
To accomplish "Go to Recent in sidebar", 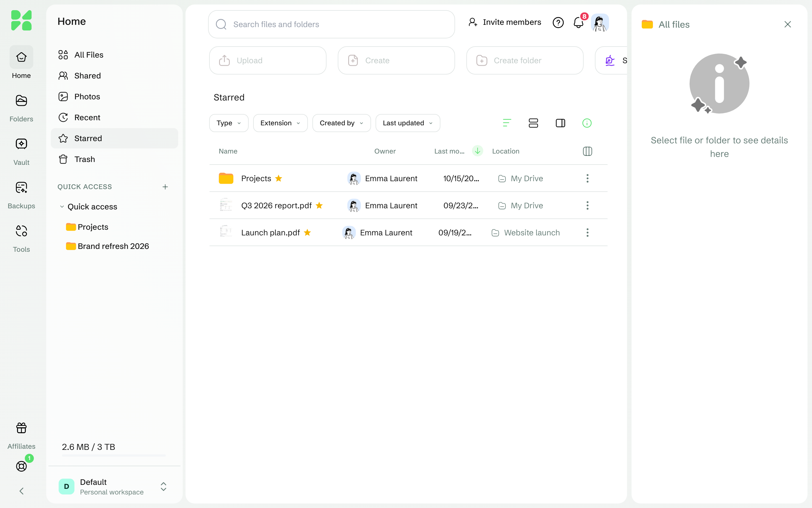I will point(114,117).
